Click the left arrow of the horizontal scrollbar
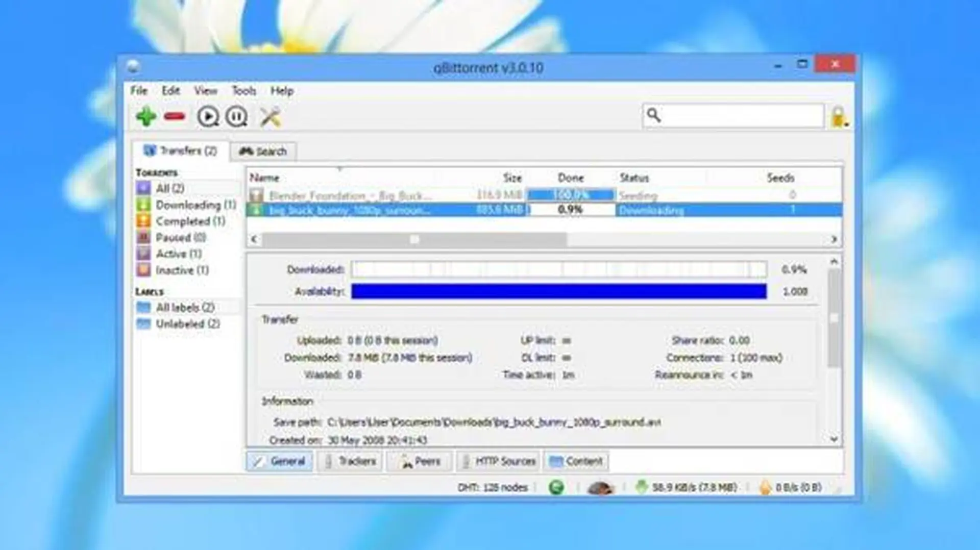Image resolution: width=980 pixels, height=550 pixels. 254,239
